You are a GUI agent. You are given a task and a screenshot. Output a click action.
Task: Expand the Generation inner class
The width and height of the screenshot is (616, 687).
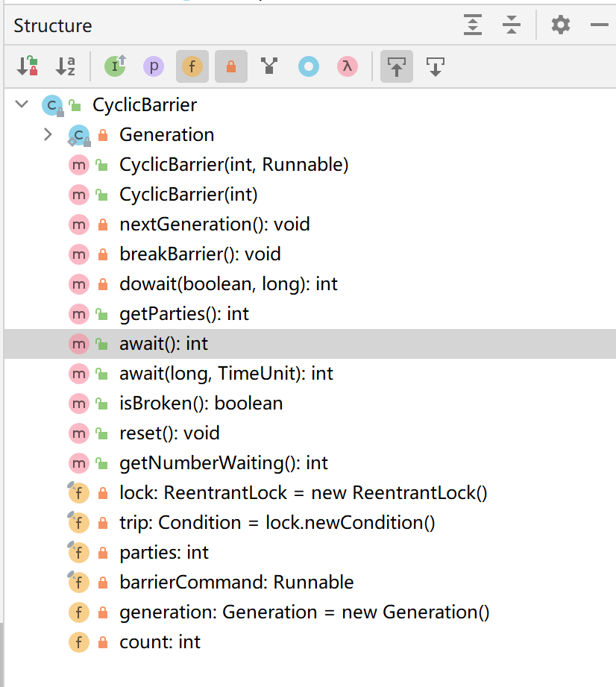(48, 134)
